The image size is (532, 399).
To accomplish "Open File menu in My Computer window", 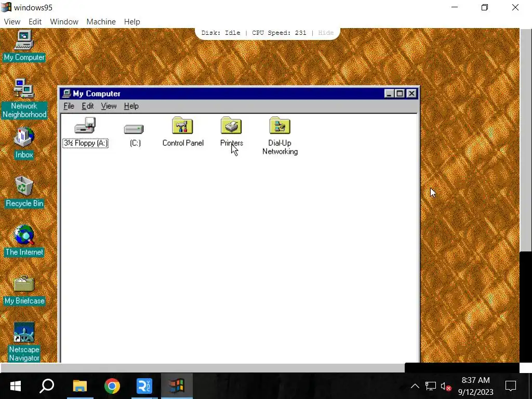I will [69, 106].
